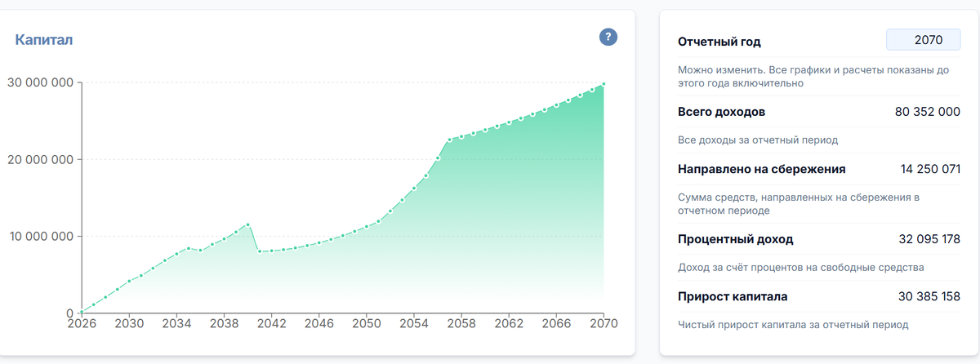Select the Отчетный год label
The width and height of the screenshot is (980, 364).
(x=719, y=42)
